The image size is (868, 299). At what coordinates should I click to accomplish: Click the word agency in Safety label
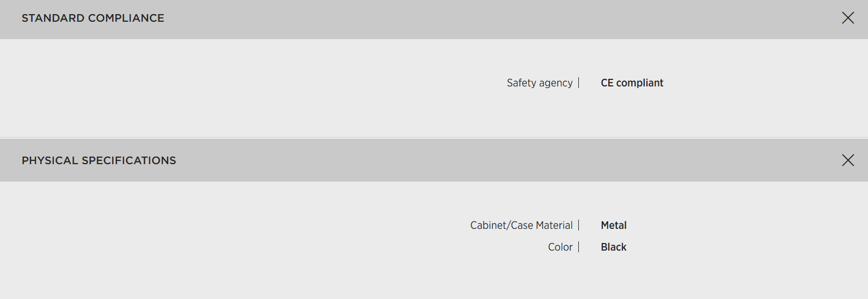point(555,83)
